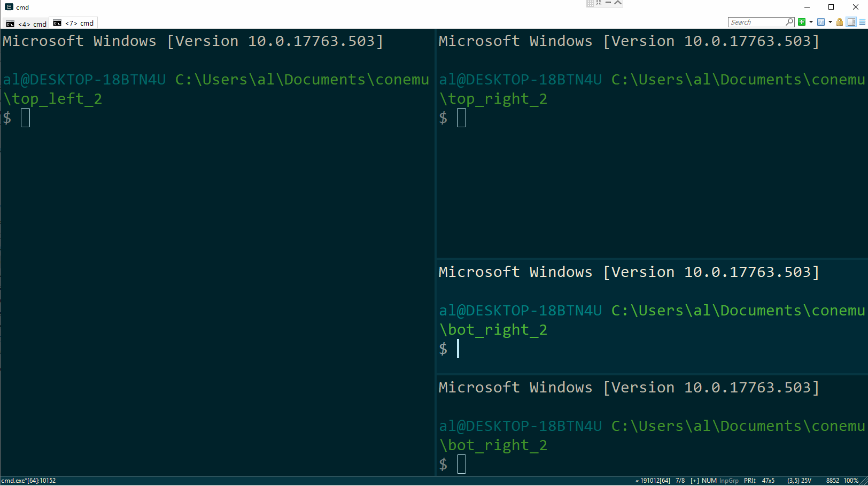Create a new console with the green plus icon
This screenshot has height=486, width=868.
[802, 22]
